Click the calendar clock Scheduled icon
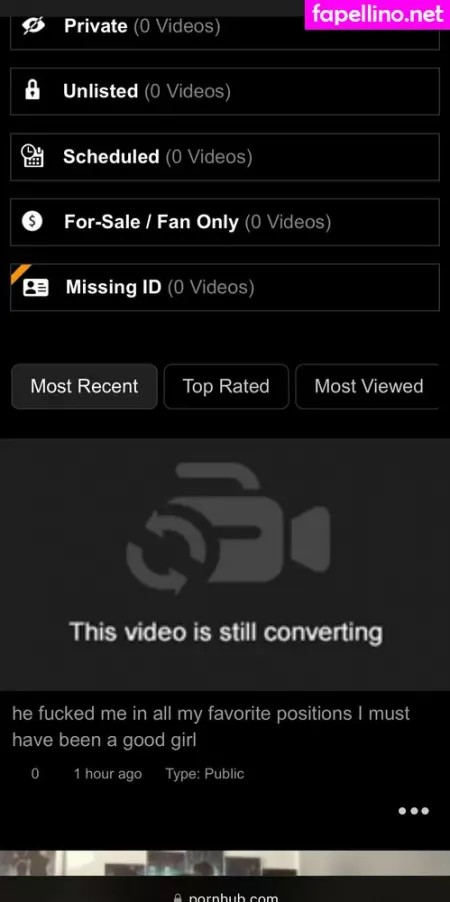The width and height of the screenshot is (450, 902). point(32,156)
